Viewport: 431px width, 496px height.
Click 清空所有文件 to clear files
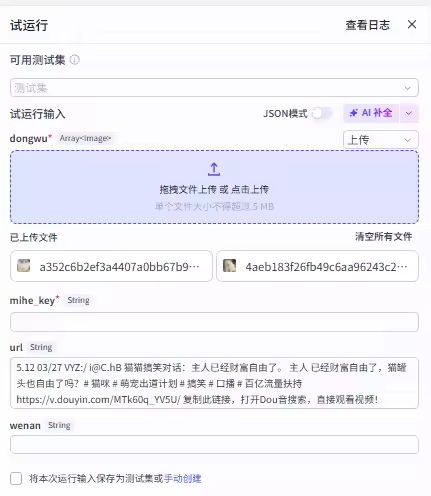(383, 237)
